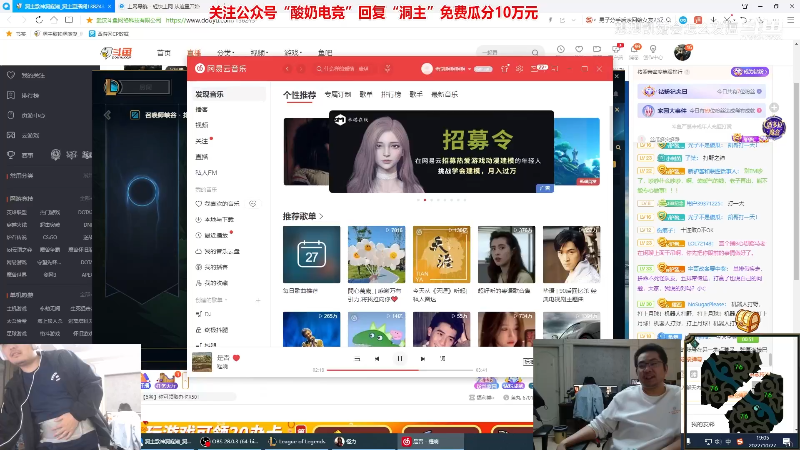
Task: Open the daily recommendation calendar 27 cover
Action: click(311, 255)
